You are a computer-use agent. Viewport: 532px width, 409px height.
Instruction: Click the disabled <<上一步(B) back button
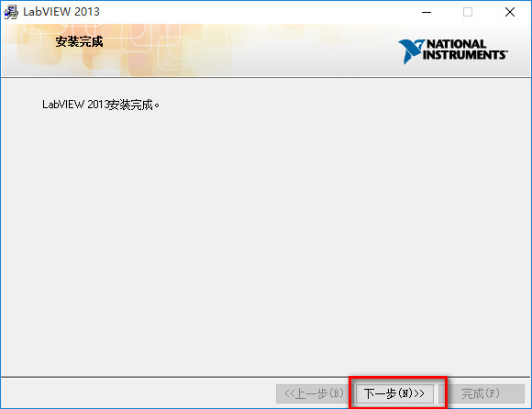click(x=312, y=393)
